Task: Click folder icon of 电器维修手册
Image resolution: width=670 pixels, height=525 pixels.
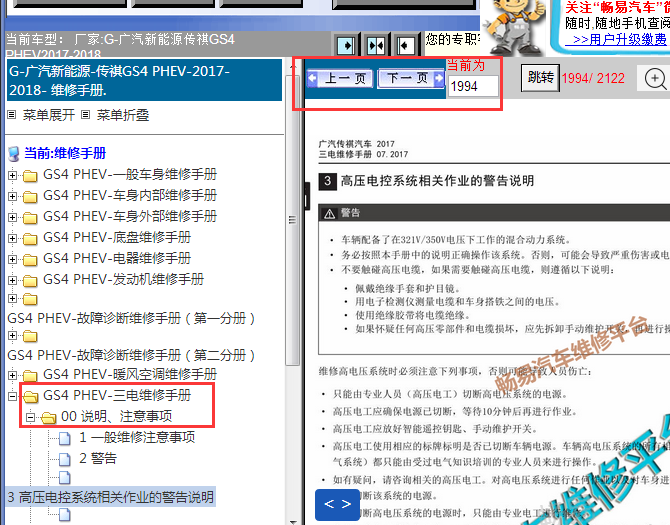Action: [29, 259]
